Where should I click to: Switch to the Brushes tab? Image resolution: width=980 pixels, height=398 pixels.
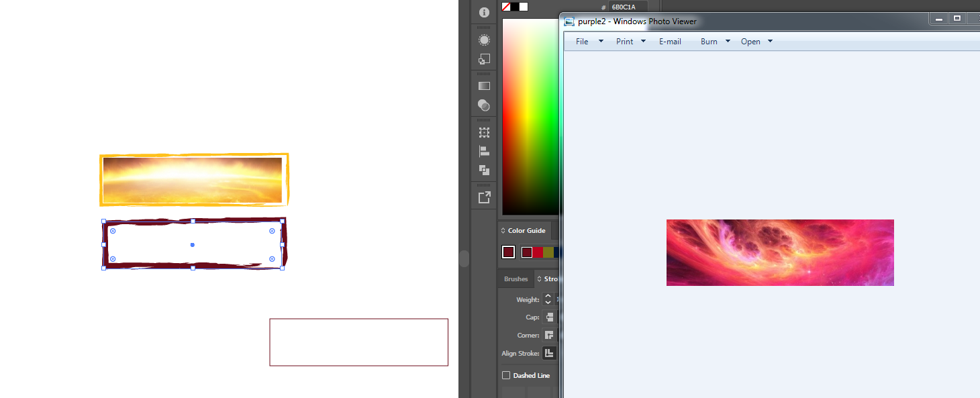click(x=516, y=279)
